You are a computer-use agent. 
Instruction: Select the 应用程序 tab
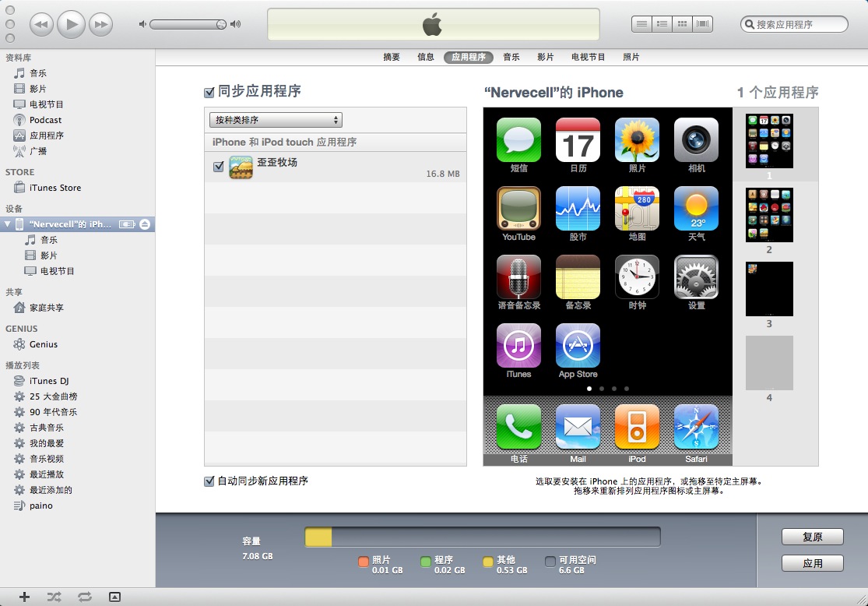point(469,57)
